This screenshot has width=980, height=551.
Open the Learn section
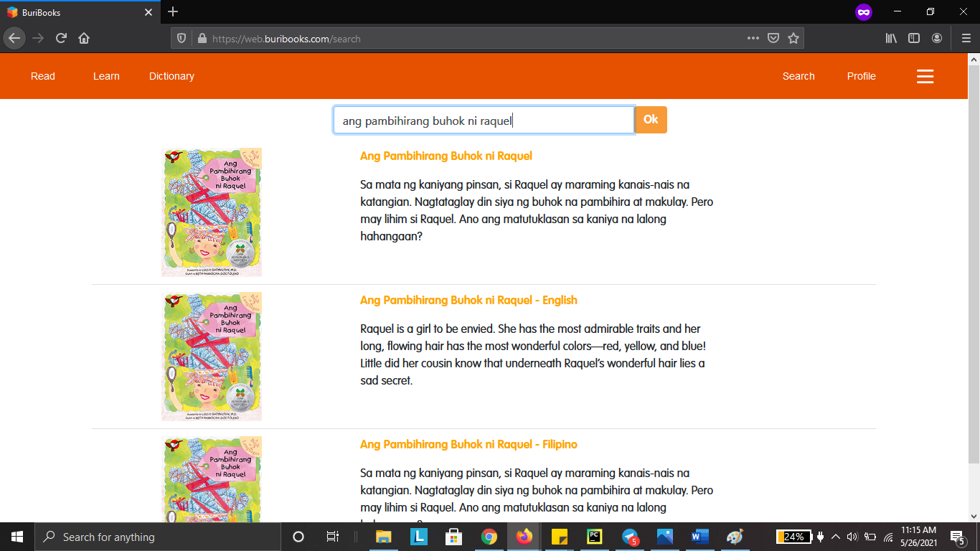tap(106, 76)
